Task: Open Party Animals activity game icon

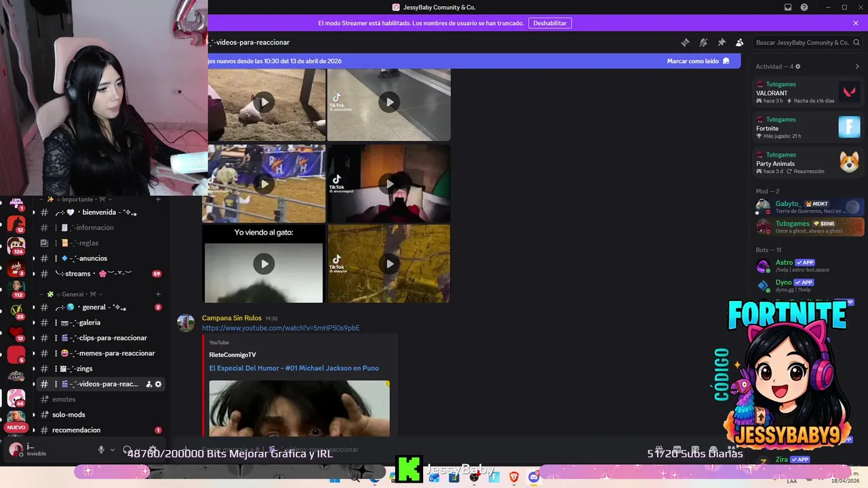Action: pyautogui.click(x=849, y=162)
